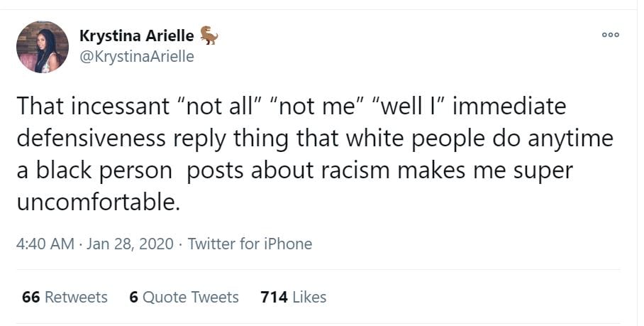Click Krystina Arielle's profile avatar photo
This screenshot has width=644, height=326.
point(42,47)
